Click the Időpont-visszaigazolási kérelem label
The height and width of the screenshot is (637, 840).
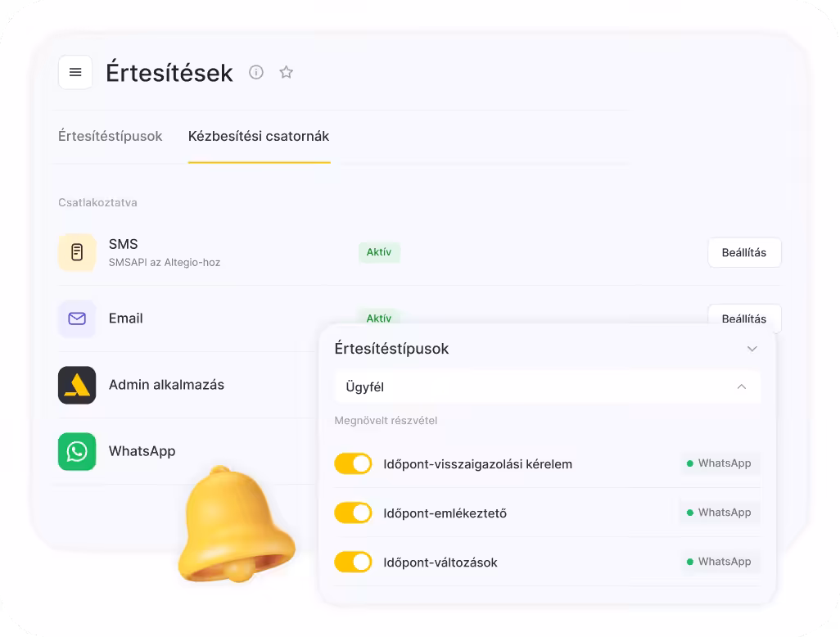tap(478, 464)
